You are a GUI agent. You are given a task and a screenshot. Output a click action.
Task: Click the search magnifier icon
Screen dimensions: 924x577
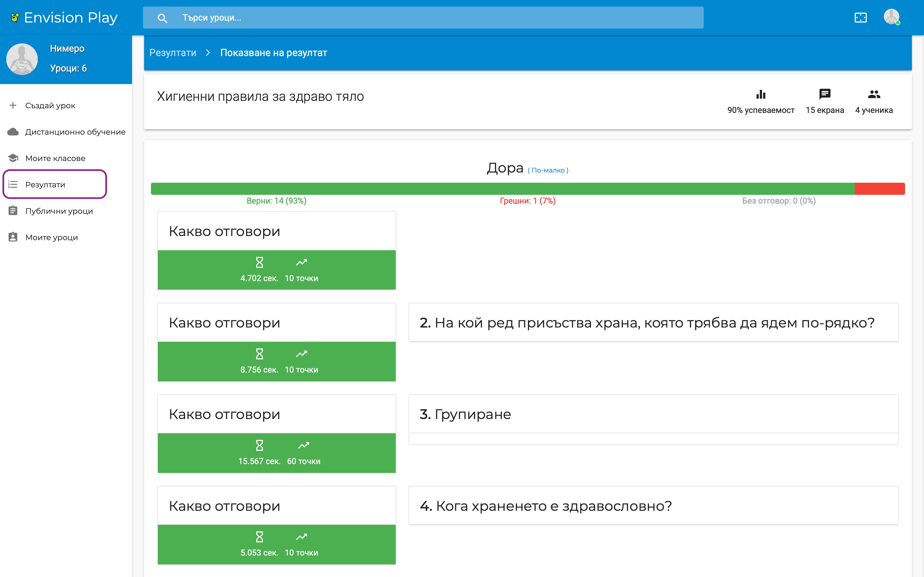[x=162, y=18]
